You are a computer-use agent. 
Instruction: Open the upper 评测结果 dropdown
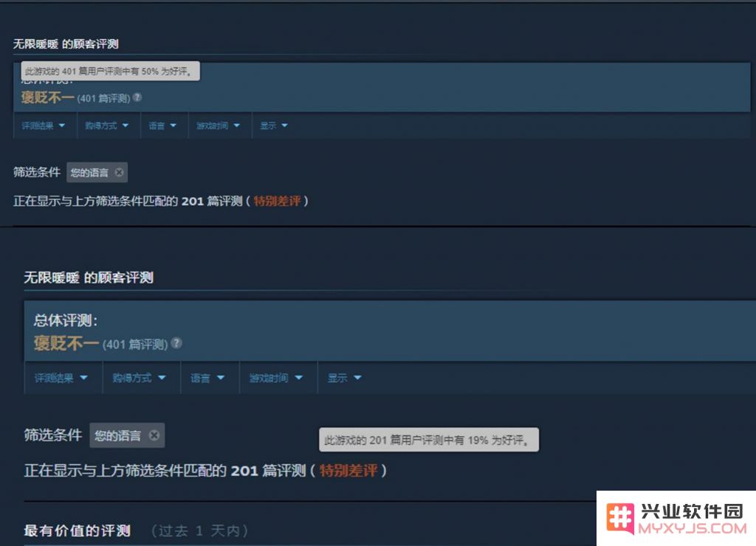(x=44, y=125)
